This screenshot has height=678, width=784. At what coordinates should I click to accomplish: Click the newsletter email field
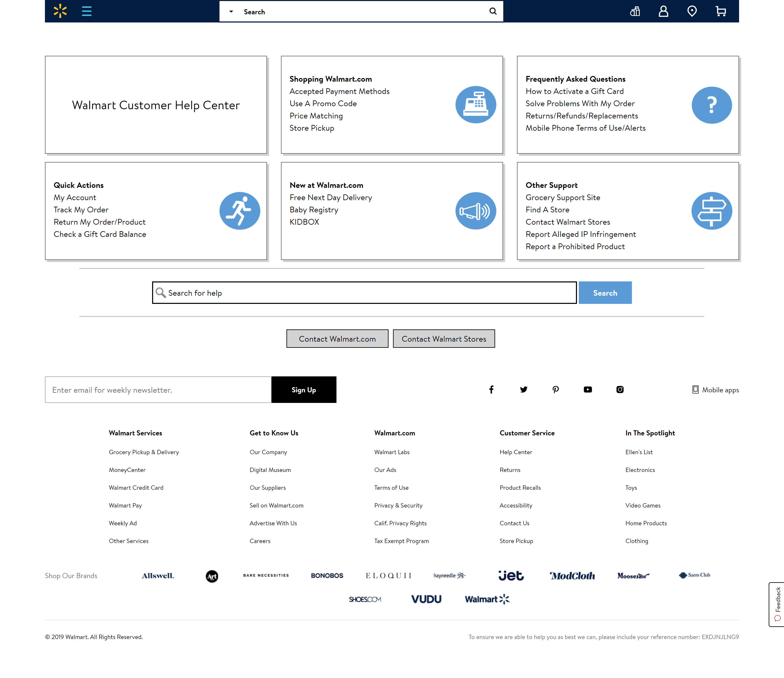(158, 389)
